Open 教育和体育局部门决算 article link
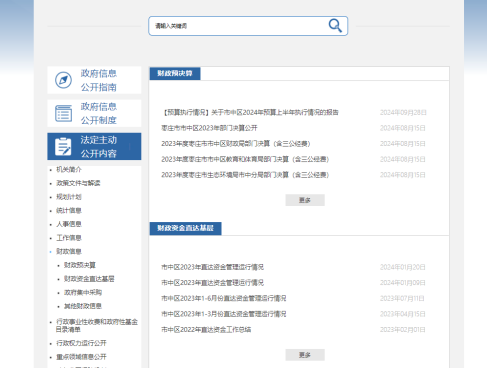 [x=245, y=159]
